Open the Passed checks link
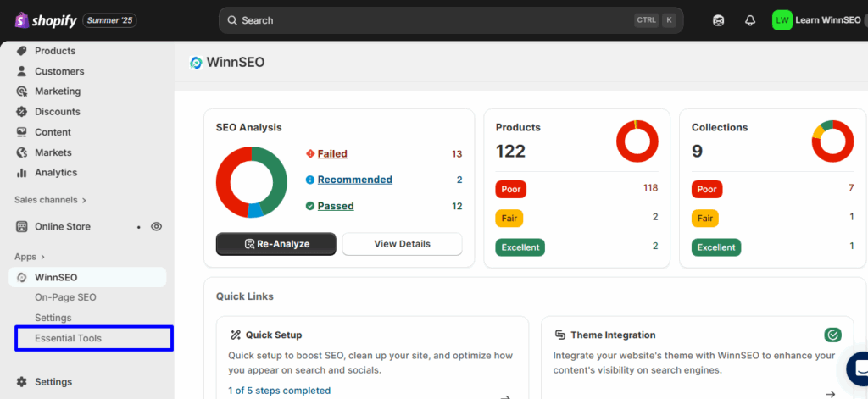The height and width of the screenshot is (399, 868). (336, 207)
